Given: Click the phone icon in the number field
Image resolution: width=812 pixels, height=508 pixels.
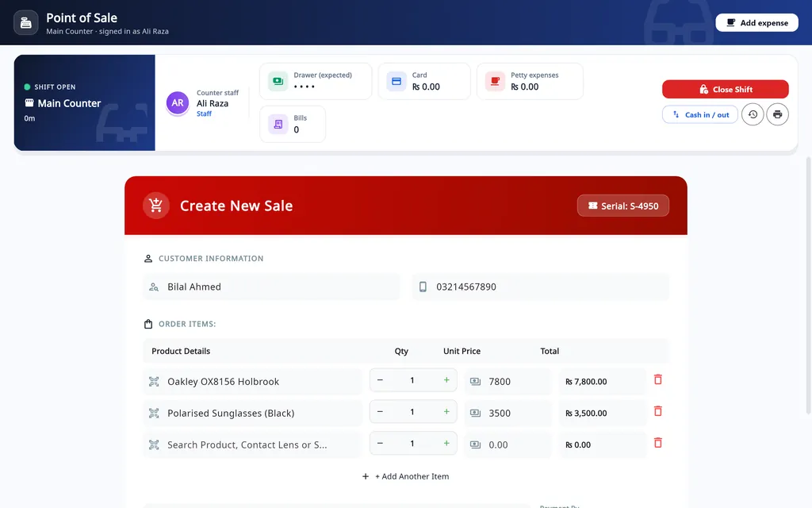Looking at the screenshot, I should 423,287.
